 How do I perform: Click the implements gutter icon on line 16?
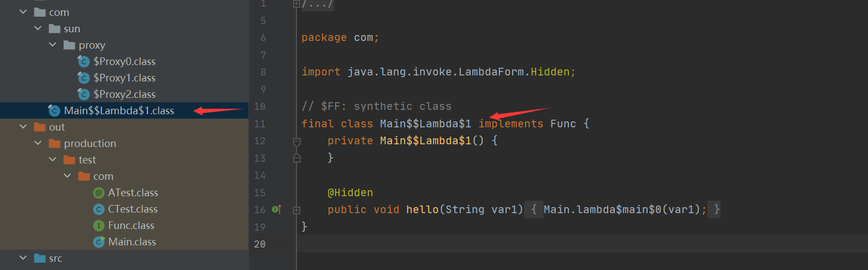(x=277, y=209)
